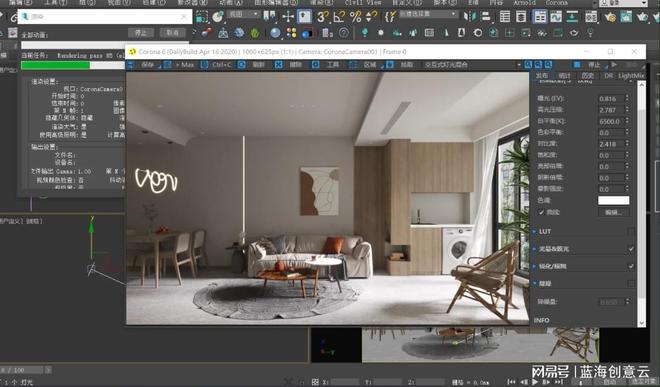Screen dimensions: 660x387
Task: Click the help question mark icon in second toolbar
Action: pyautogui.click(x=344, y=33)
